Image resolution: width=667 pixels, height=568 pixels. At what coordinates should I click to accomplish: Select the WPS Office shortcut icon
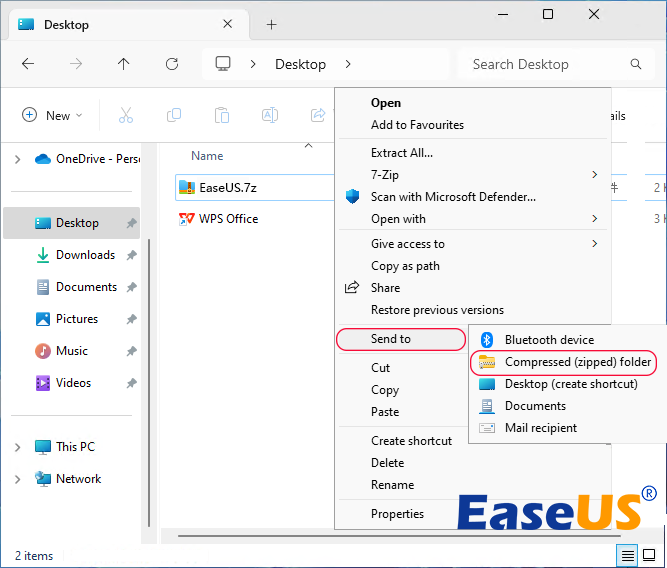[186, 219]
